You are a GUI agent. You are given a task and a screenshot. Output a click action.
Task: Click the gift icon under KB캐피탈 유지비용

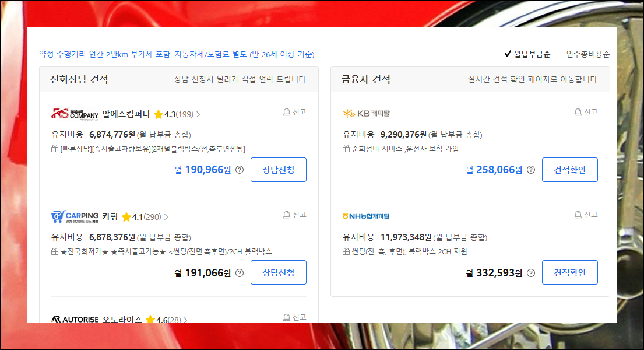pyautogui.click(x=346, y=149)
